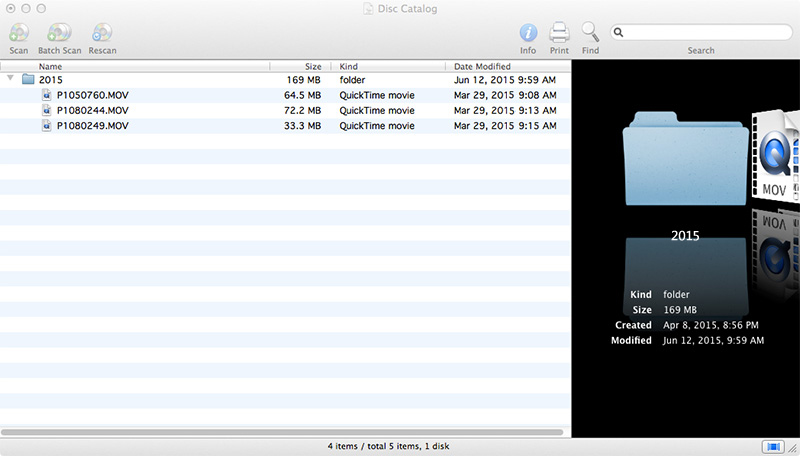The image size is (800, 456).
Task: Click the search field magnifier dropdown
Action: tap(620, 32)
